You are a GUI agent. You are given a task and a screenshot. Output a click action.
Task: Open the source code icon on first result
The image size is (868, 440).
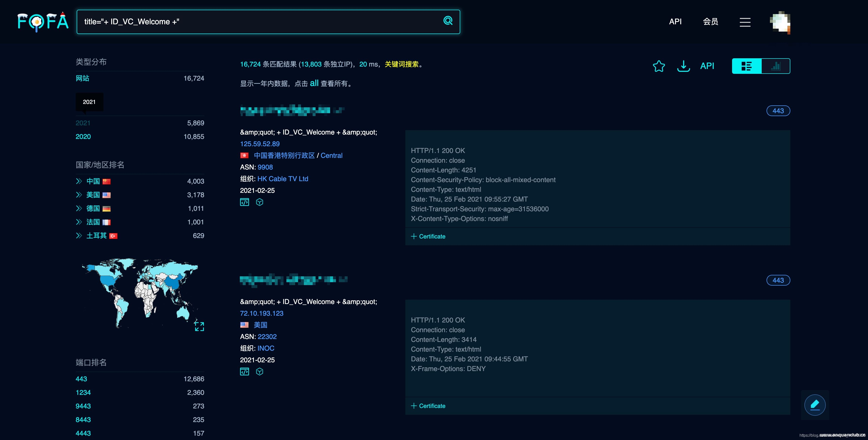click(245, 202)
